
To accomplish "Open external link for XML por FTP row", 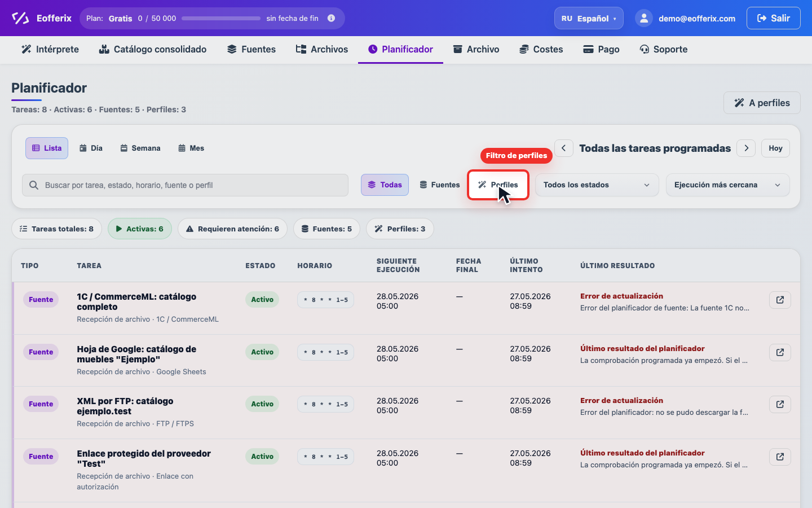I will 780,404.
